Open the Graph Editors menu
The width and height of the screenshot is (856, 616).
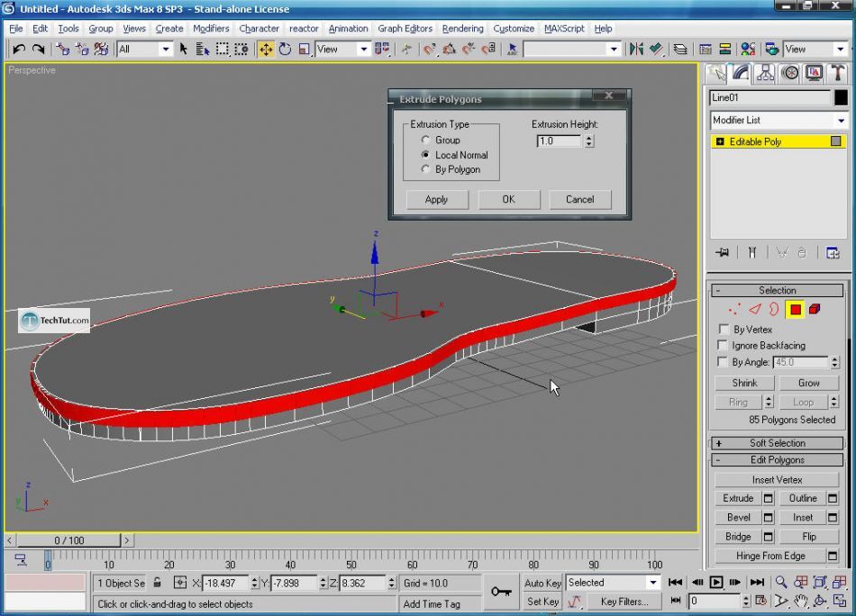tap(405, 29)
